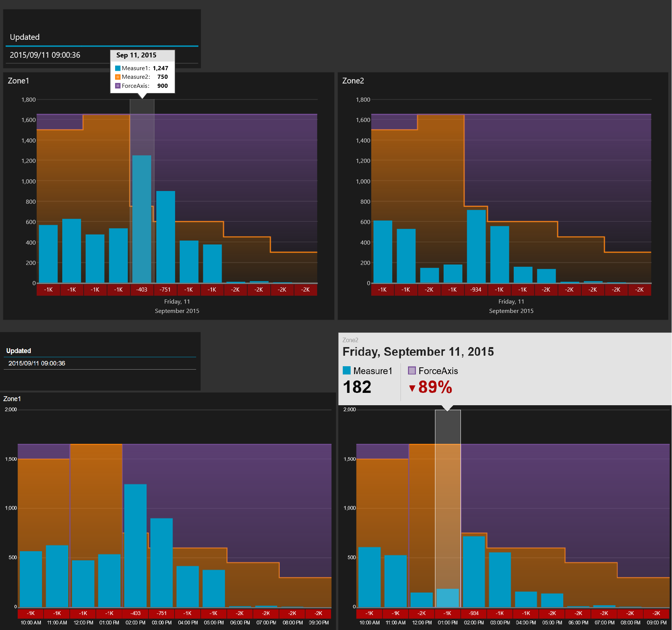
Task: Click 'Friday, 11' under daily Zone2 chart
Action: click(x=511, y=302)
